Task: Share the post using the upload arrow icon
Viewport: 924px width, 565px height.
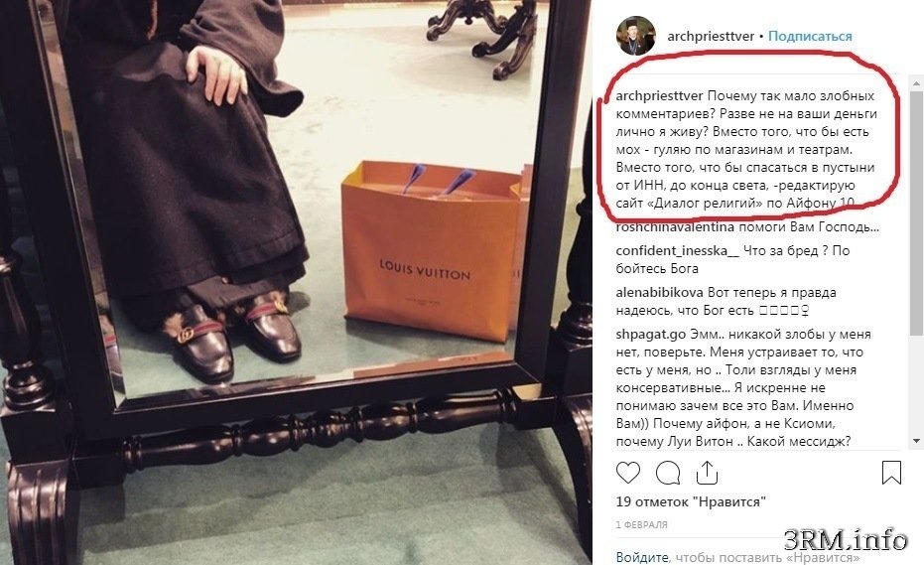Action: [x=707, y=473]
